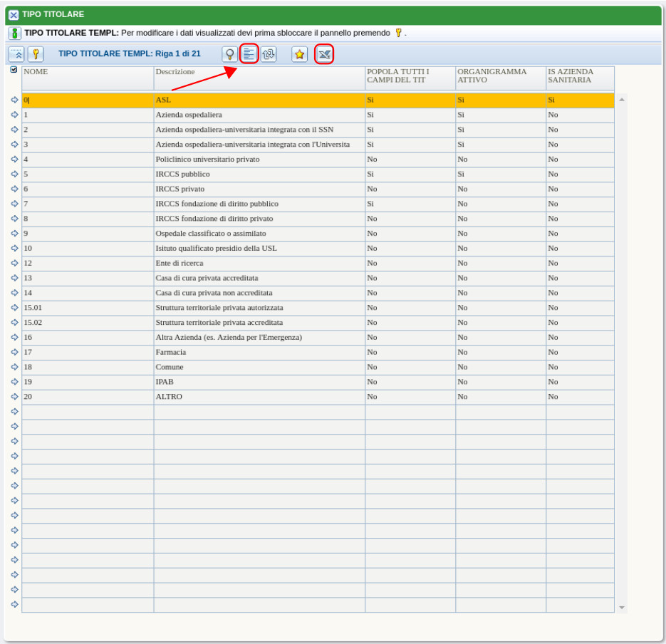This screenshot has width=666, height=644.
Task: Select the Farmacia description cell
Action: coord(259,352)
